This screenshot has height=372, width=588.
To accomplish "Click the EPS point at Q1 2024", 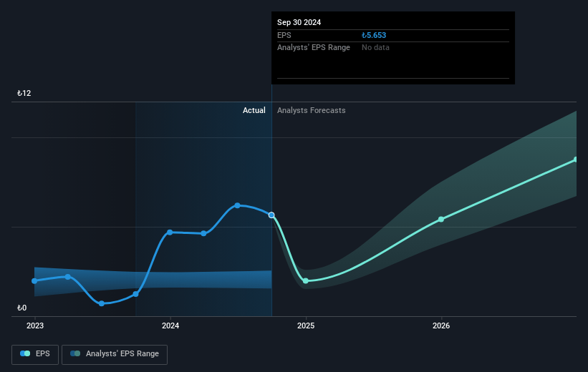I will [x=203, y=233].
